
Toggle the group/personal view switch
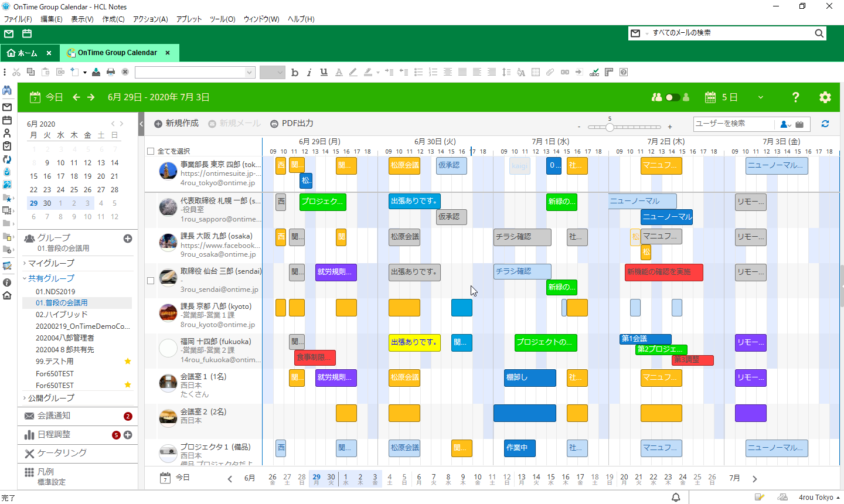673,97
